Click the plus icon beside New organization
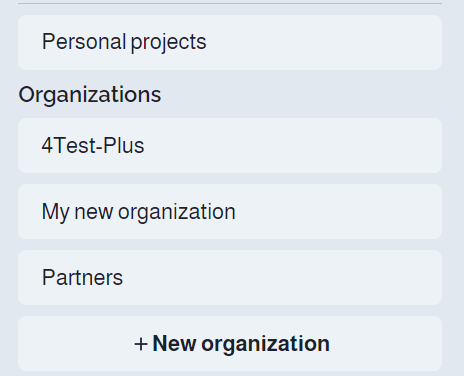The height and width of the screenshot is (376, 464). point(141,344)
